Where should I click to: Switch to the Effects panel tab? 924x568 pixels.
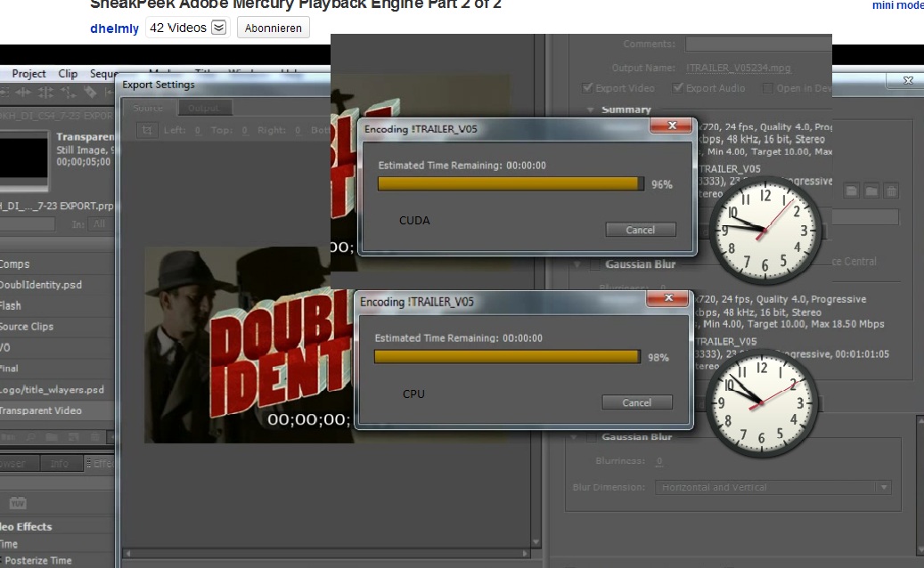point(100,463)
